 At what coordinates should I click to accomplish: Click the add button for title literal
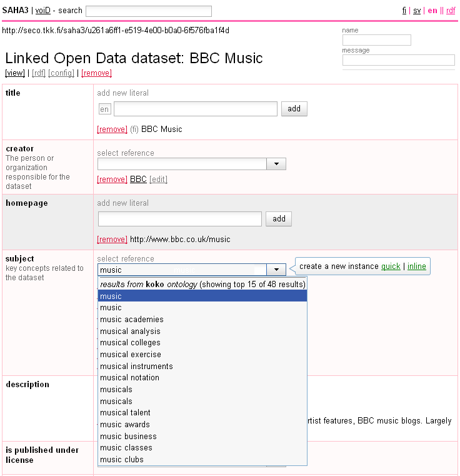(294, 109)
